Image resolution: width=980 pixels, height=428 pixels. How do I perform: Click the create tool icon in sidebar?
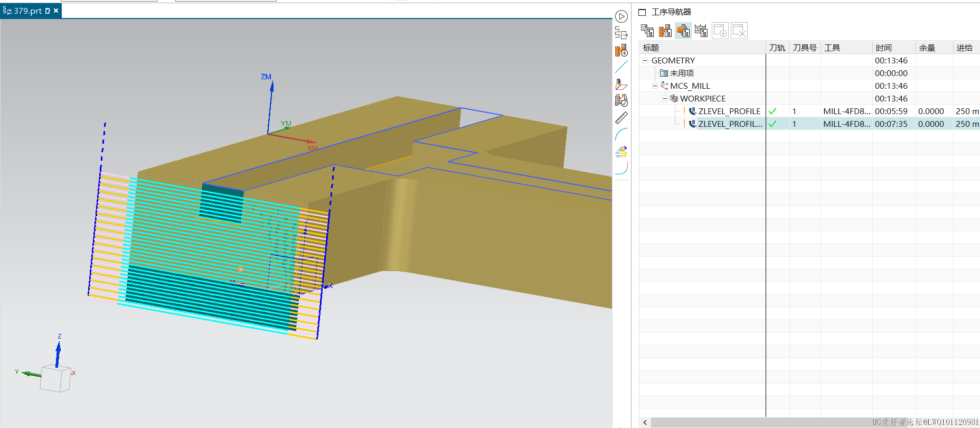tap(621, 50)
